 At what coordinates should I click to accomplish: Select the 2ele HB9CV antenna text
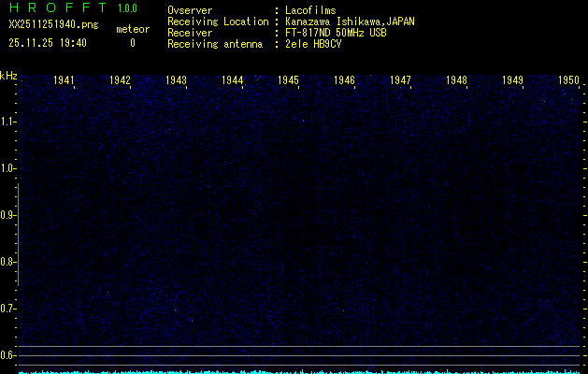click(314, 43)
